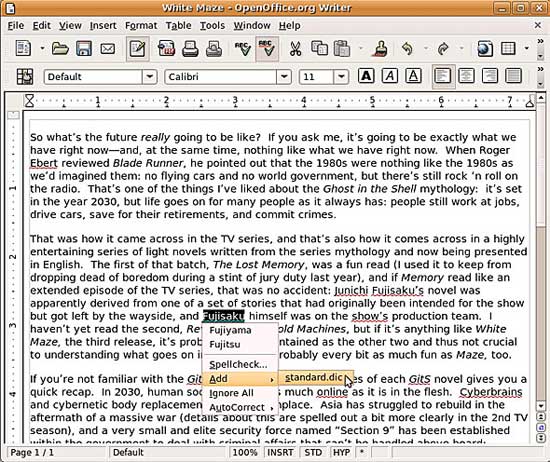Open Styles and Formatting icon
This screenshot has height=462, width=550.
pyautogui.click(x=25, y=76)
